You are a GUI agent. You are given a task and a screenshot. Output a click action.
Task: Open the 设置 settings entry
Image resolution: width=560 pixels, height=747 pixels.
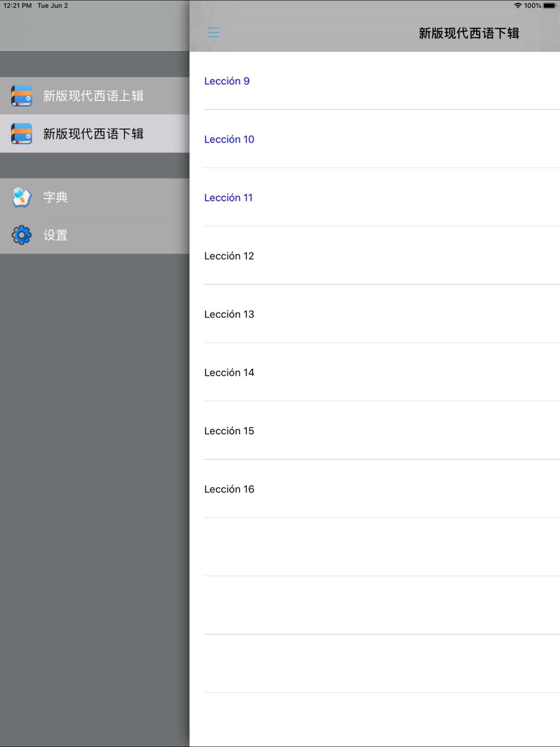(x=95, y=235)
